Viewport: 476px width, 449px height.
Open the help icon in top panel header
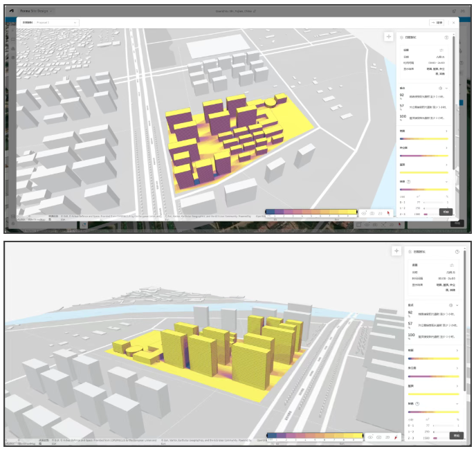pyautogui.click(x=446, y=37)
